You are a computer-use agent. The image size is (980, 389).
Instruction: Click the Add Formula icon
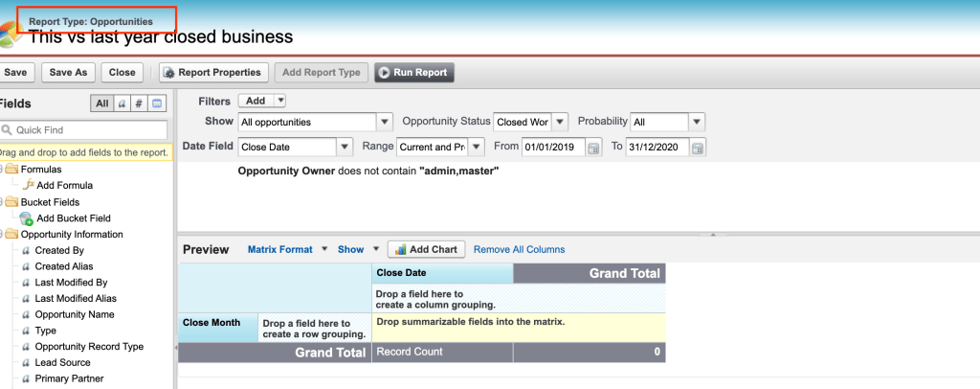tap(28, 186)
